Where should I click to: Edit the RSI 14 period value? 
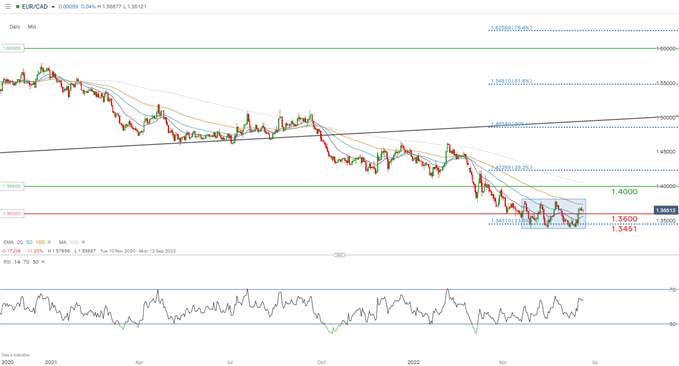click(x=17, y=262)
